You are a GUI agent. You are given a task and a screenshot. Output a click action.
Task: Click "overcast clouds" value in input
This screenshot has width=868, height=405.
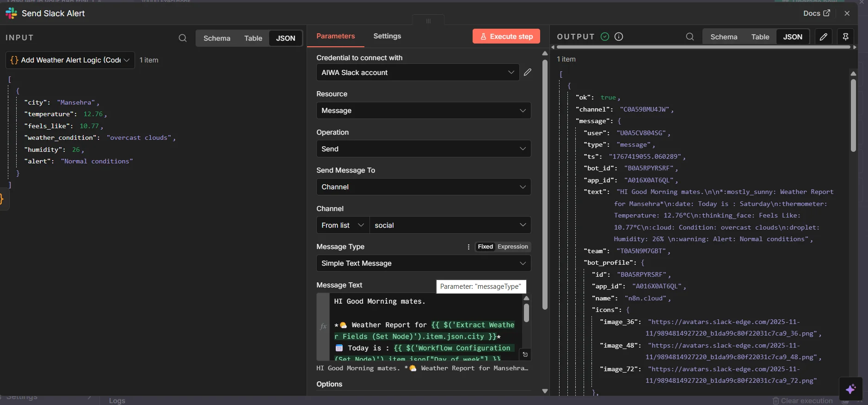pos(139,137)
